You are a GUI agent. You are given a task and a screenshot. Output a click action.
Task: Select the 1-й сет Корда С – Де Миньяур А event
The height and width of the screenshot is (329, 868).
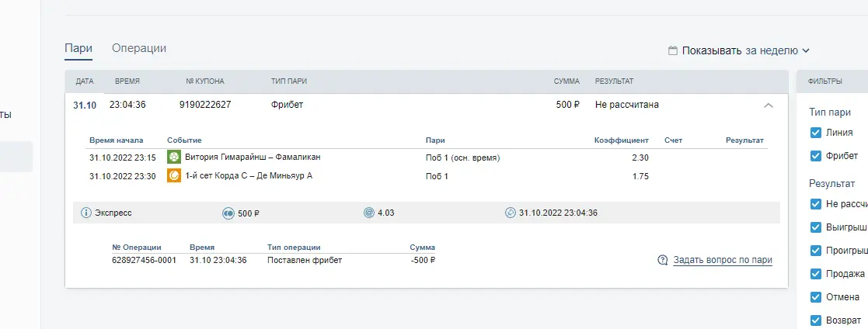click(249, 176)
